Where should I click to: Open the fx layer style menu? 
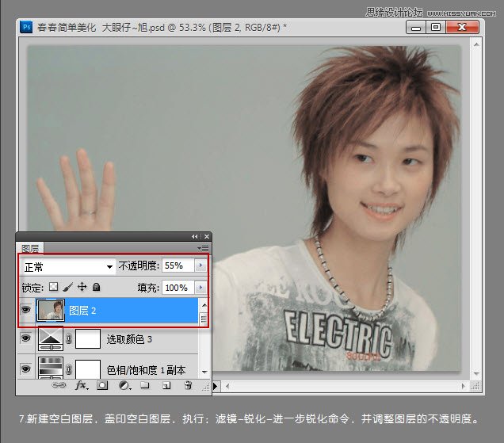click(x=82, y=385)
